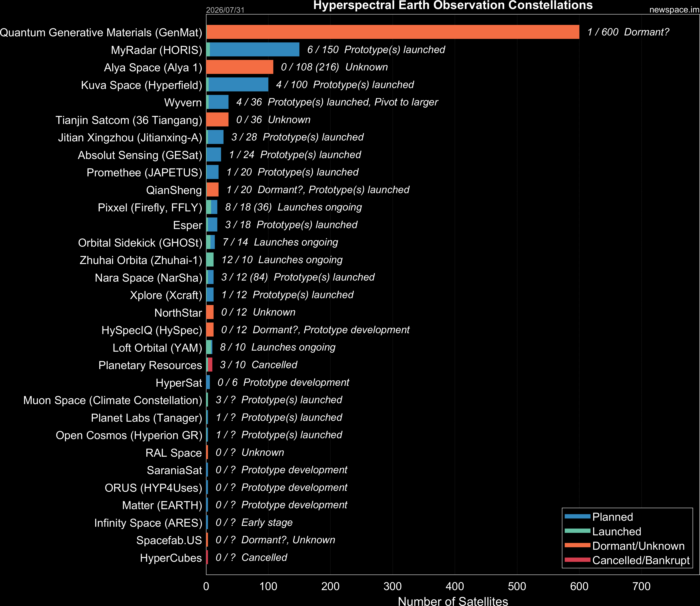Click the '1 / 600 Dormant?' annotation

628,32
